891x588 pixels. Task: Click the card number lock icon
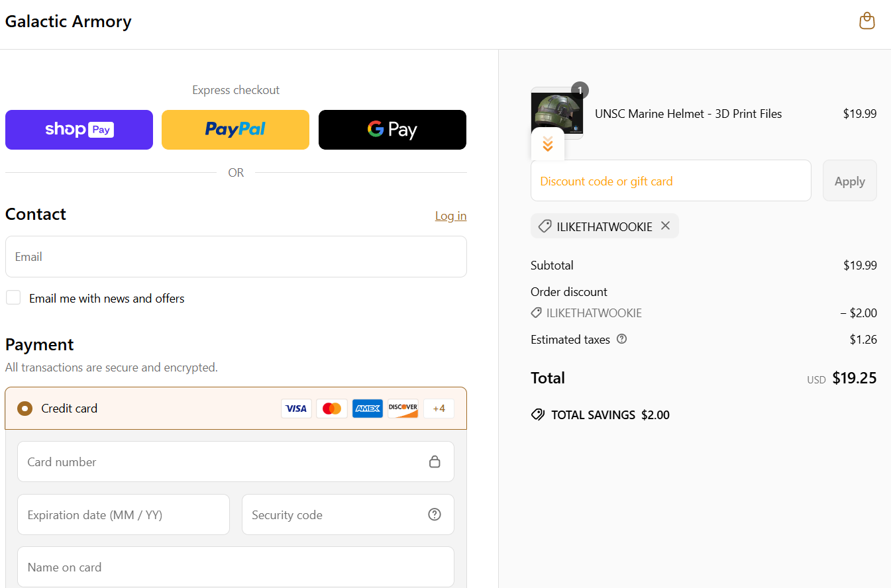(435, 462)
